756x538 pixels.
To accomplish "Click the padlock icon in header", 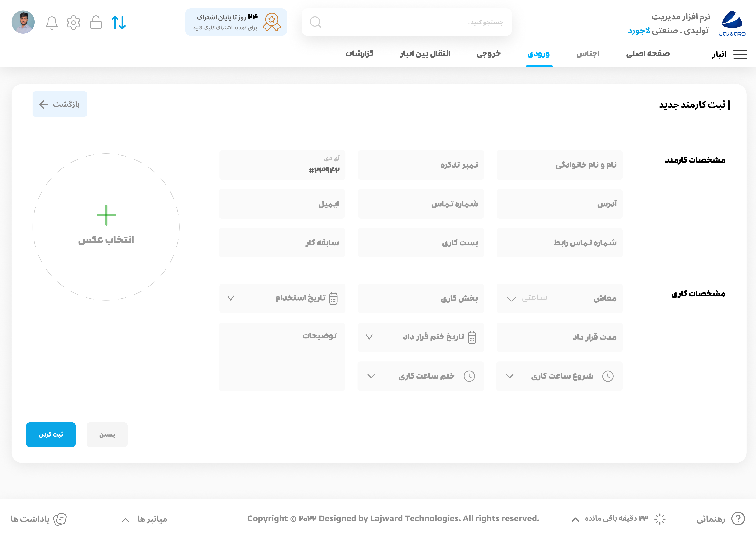I will point(96,23).
